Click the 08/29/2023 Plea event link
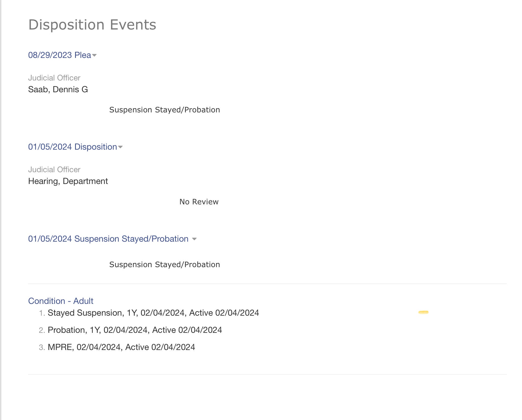 point(60,55)
